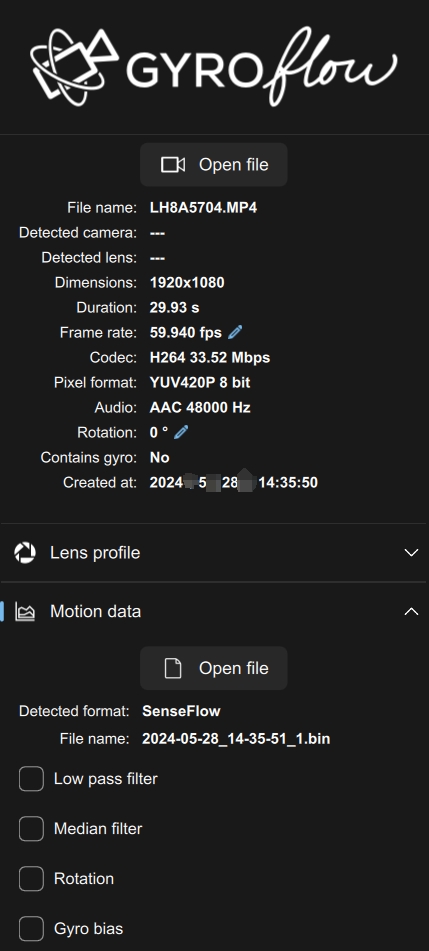This screenshot has width=429, height=951.
Task: Select the motion file name 2024-05-28_14-35-51_1.bin
Action: pos(236,739)
